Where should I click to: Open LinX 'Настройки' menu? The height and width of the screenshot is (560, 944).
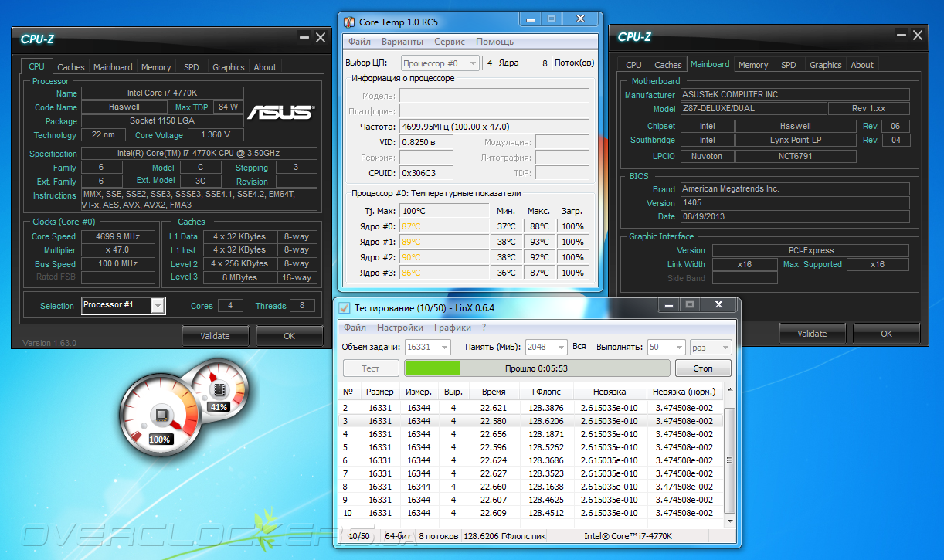coord(400,328)
